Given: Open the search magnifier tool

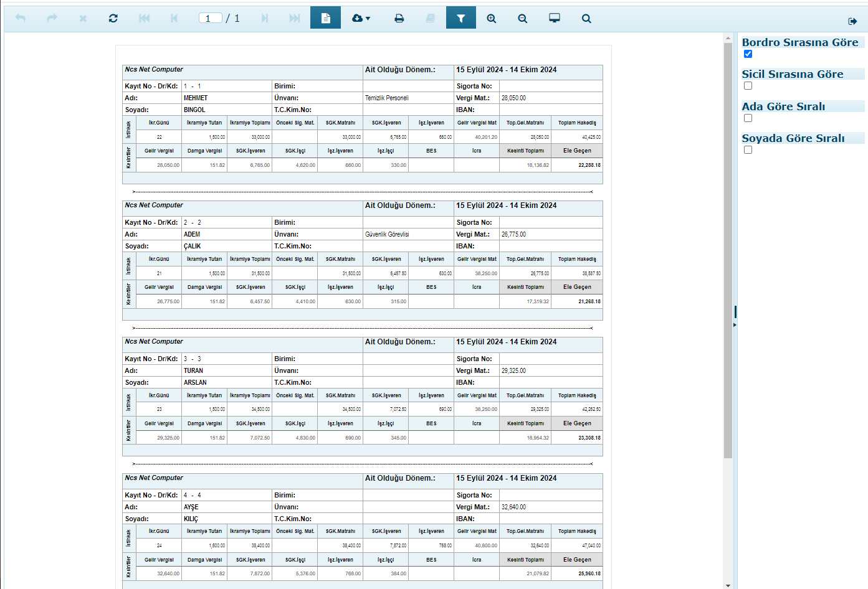Looking at the screenshot, I should (x=586, y=18).
